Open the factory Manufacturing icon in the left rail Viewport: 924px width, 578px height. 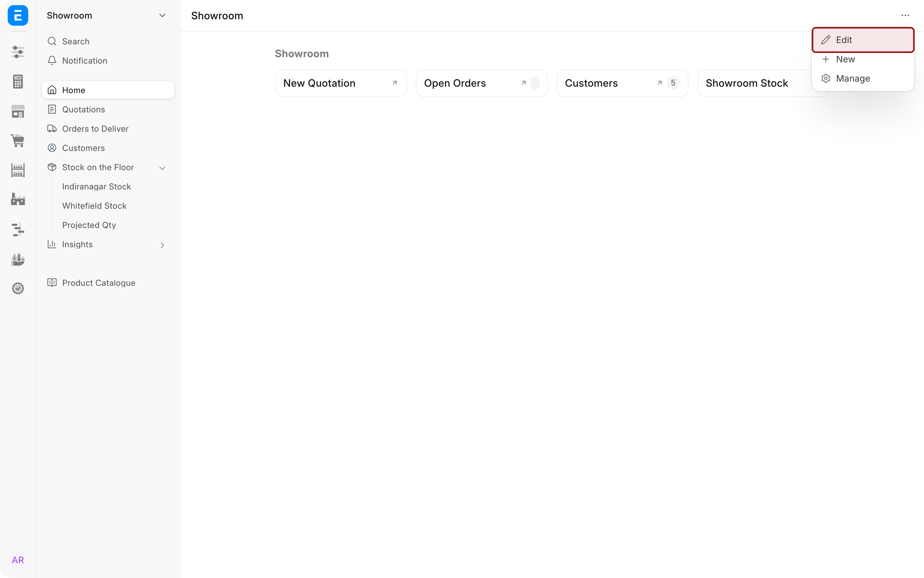point(18,199)
